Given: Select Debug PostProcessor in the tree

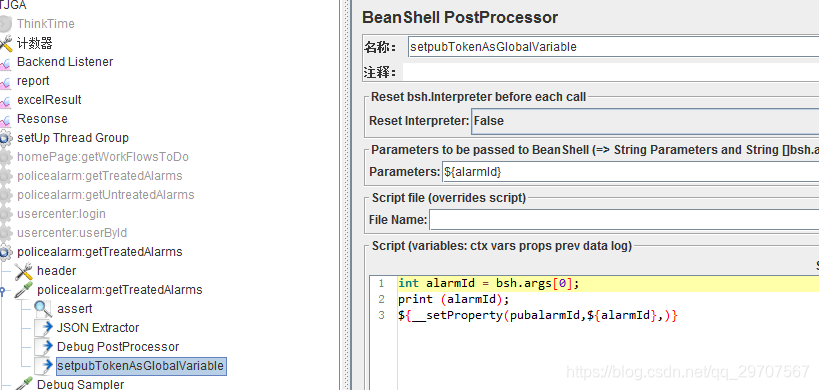Looking at the screenshot, I should 118,347.
